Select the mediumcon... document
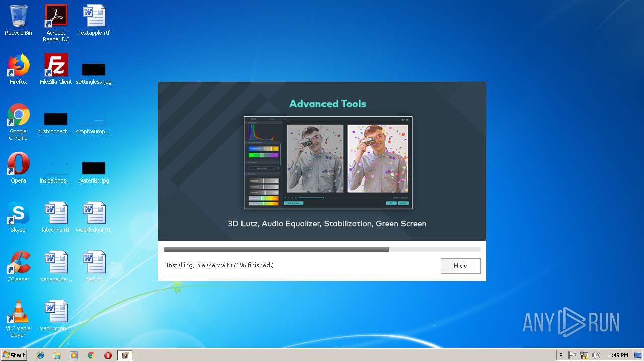The width and height of the screenshot is (644, 362). click(x=56, y=315)
